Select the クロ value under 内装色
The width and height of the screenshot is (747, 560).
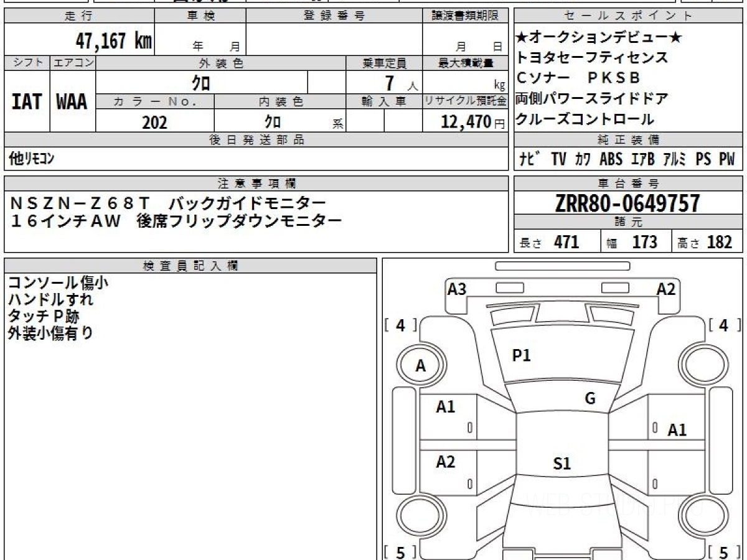(x=272, y=122)
